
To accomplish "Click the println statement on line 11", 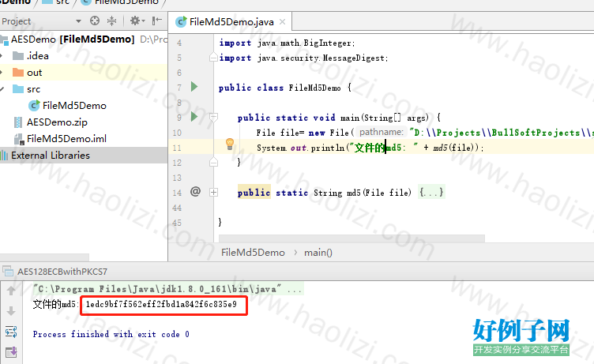I will 370,148.
